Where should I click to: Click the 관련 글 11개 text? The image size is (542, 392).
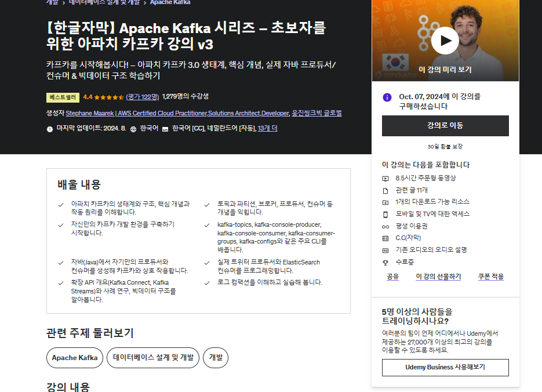coord(412,190)
